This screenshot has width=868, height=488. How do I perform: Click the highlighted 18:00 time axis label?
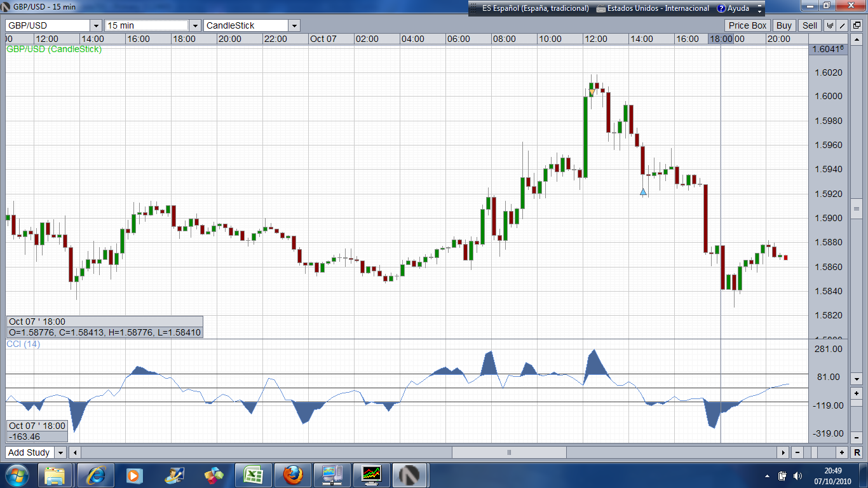721,39
